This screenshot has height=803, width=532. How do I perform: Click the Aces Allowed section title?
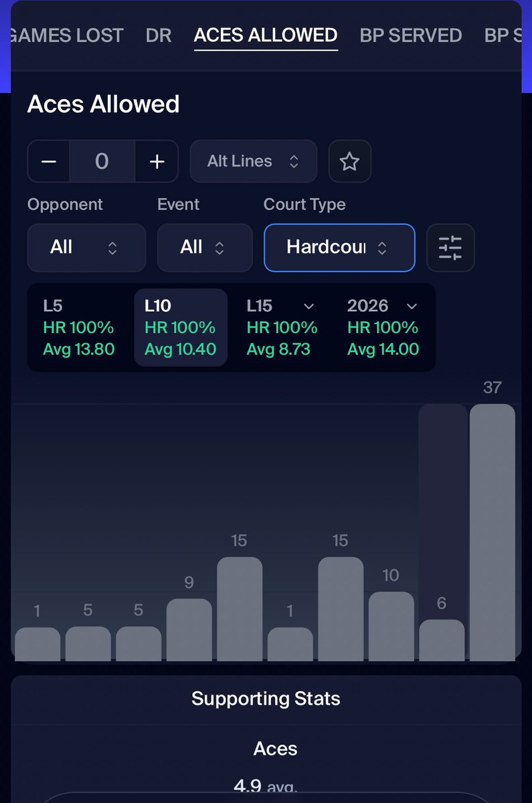pos(104,104)
